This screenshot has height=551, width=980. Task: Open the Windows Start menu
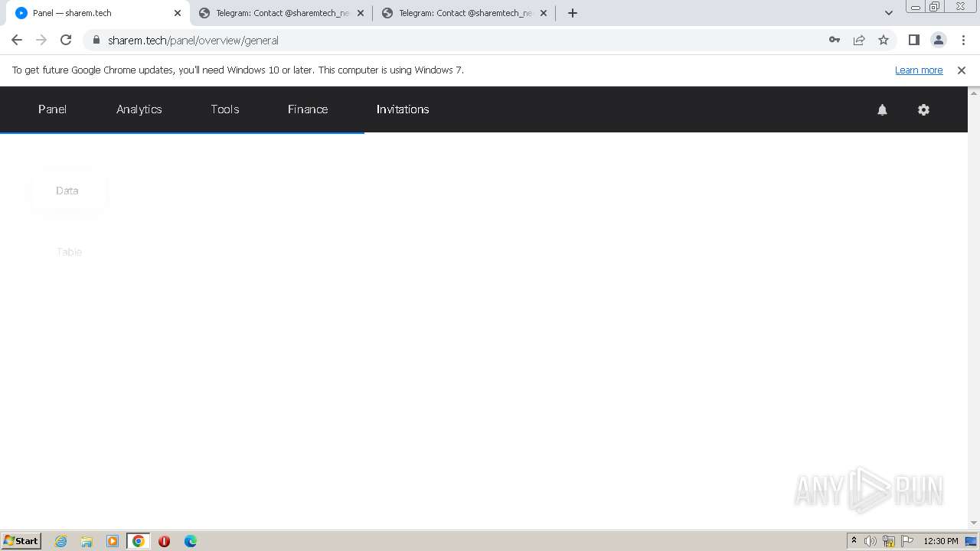click(x=21, y=540)
